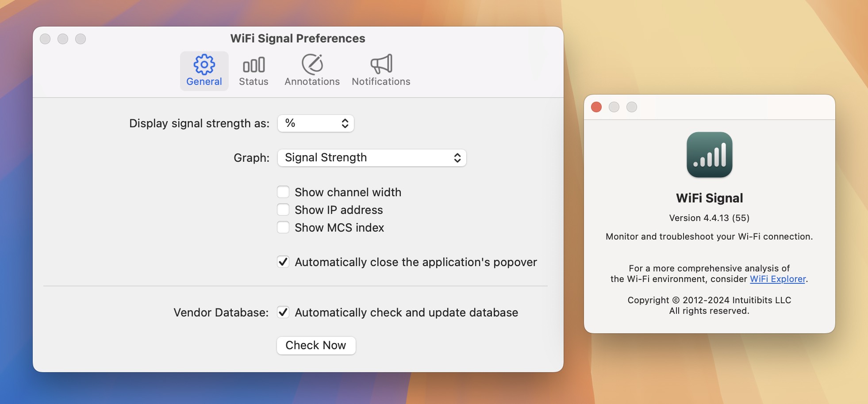This screenshot has width=868, height=404.
Task: Click the Check Now button
Action: tap(316, 345)
